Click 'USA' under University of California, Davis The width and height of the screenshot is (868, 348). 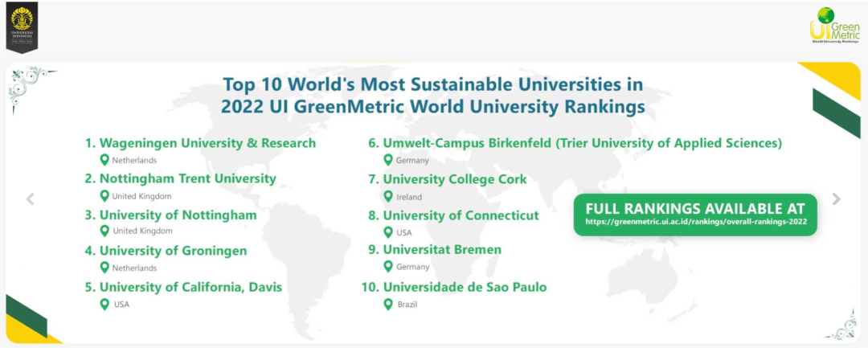(122, 305)
